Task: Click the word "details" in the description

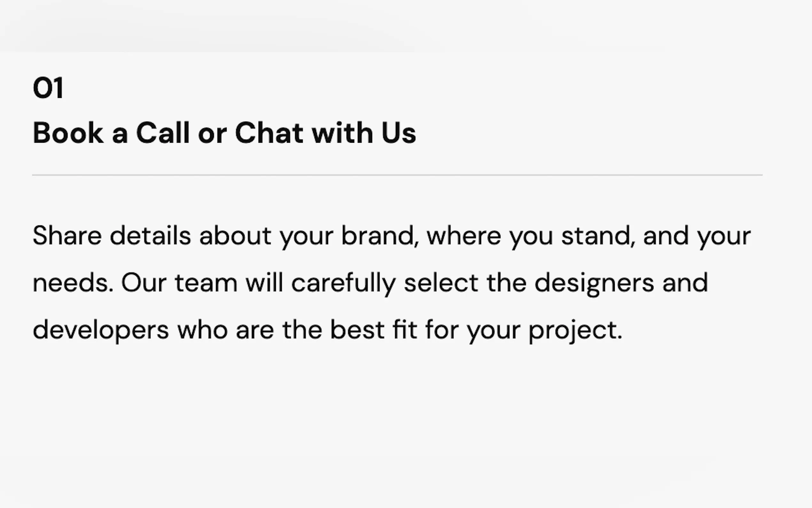Action: pos(150,236)
